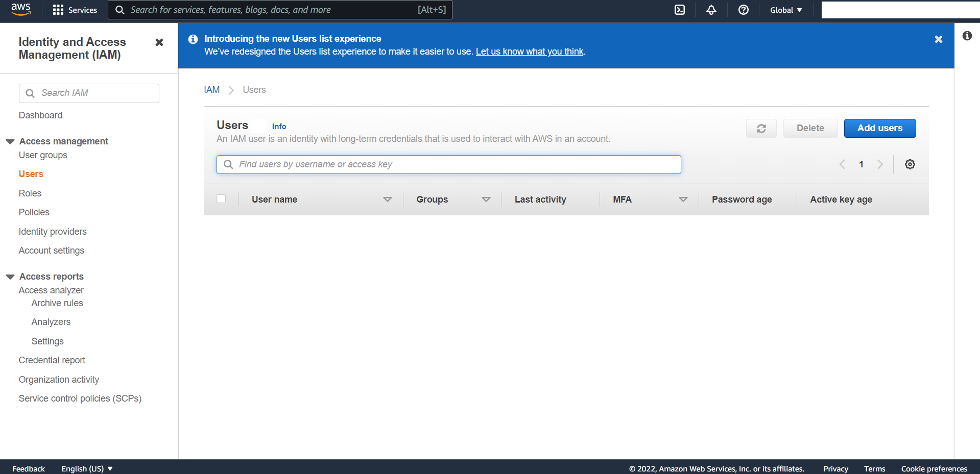Click the Add users button
980x474 pixels.
[879, 128]
